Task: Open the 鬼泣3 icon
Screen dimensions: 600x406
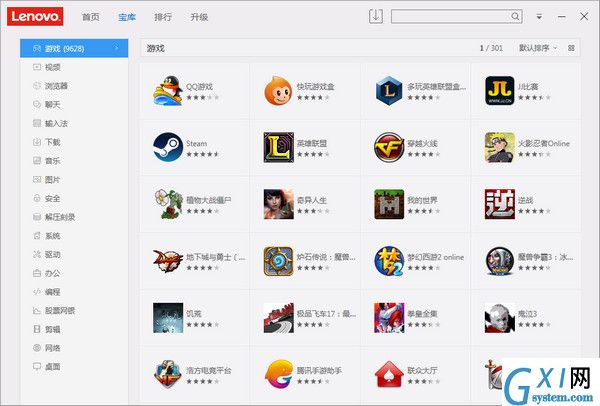Action: point(499,318)
